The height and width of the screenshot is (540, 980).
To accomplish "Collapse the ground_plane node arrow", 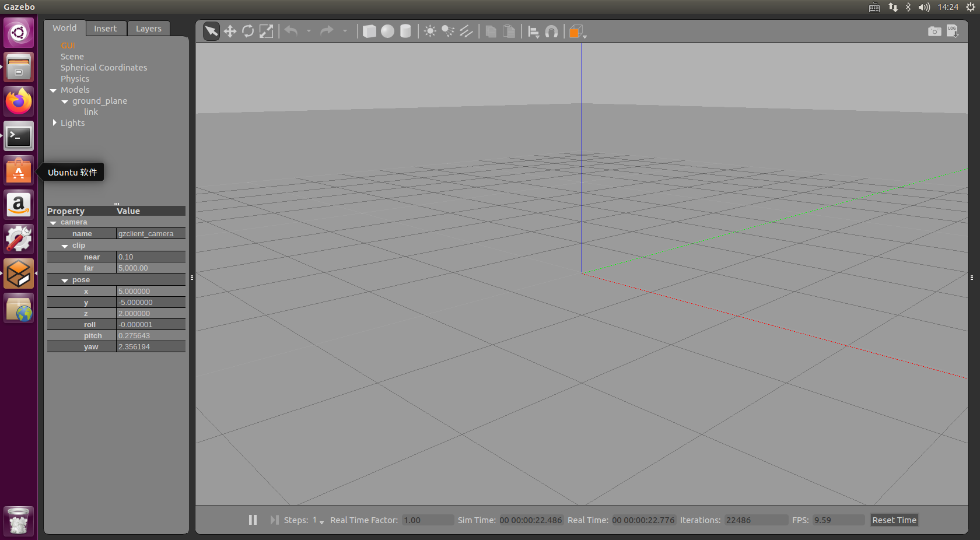I will 65,101.
